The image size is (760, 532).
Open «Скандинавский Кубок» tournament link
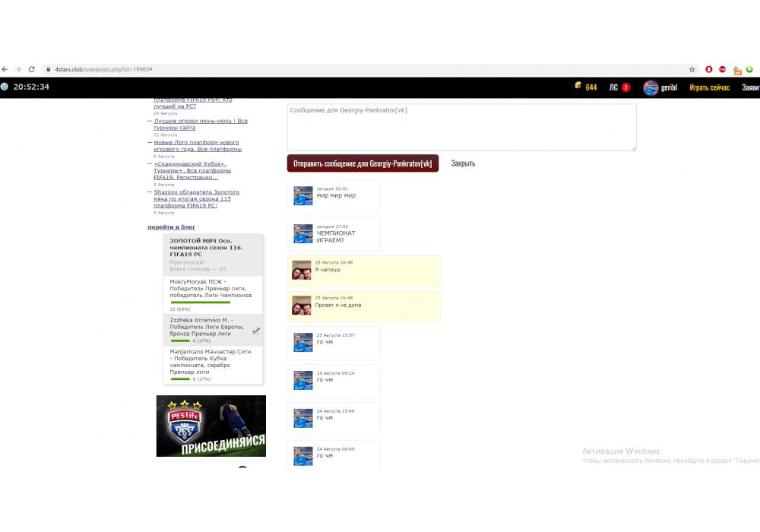pyautogui.click(x=192, y=170)
